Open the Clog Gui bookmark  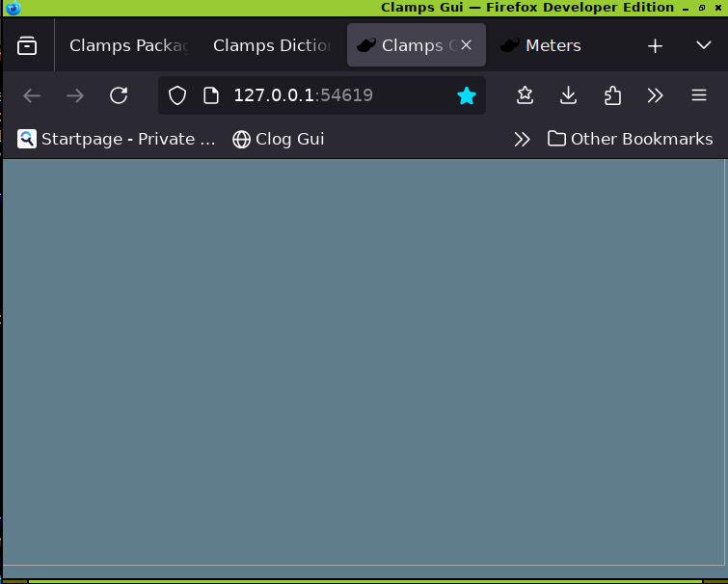tap(279, 139)
